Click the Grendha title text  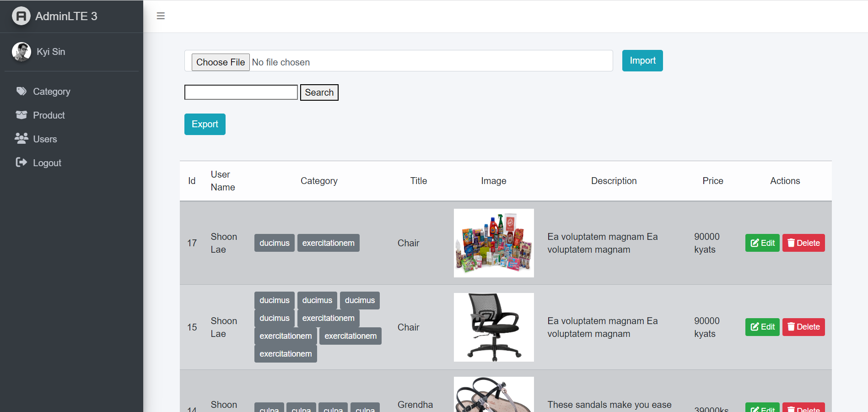[415, 405]
